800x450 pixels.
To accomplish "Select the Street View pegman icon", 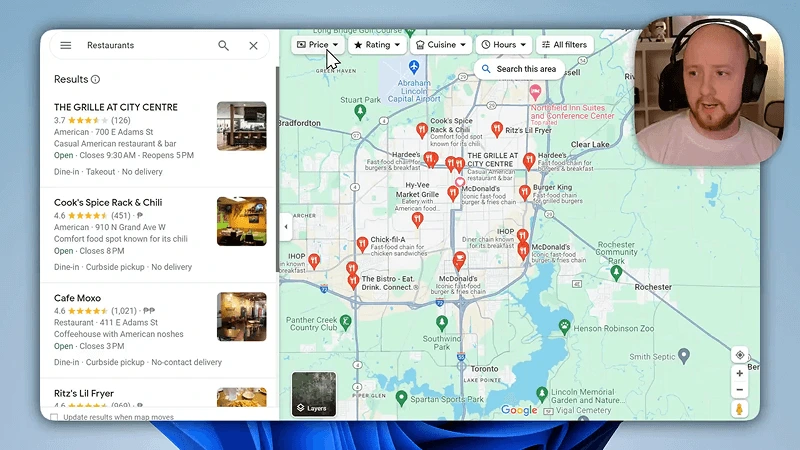I will [739, 409].
